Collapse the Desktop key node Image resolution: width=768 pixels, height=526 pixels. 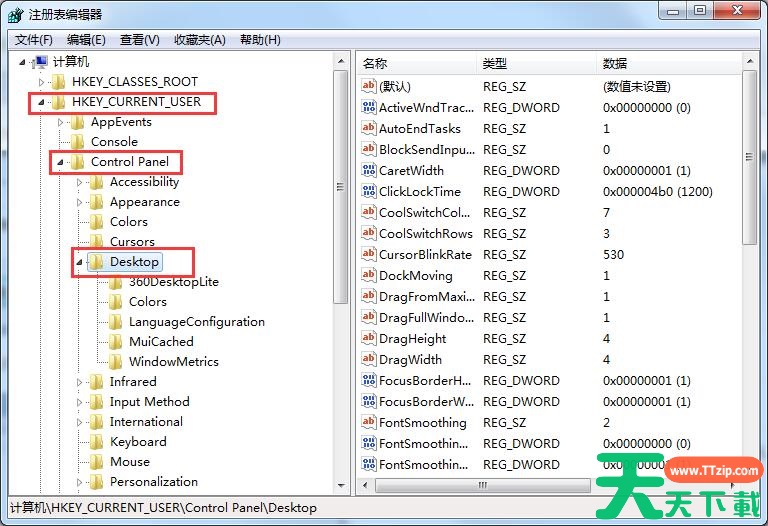point(80,262)
